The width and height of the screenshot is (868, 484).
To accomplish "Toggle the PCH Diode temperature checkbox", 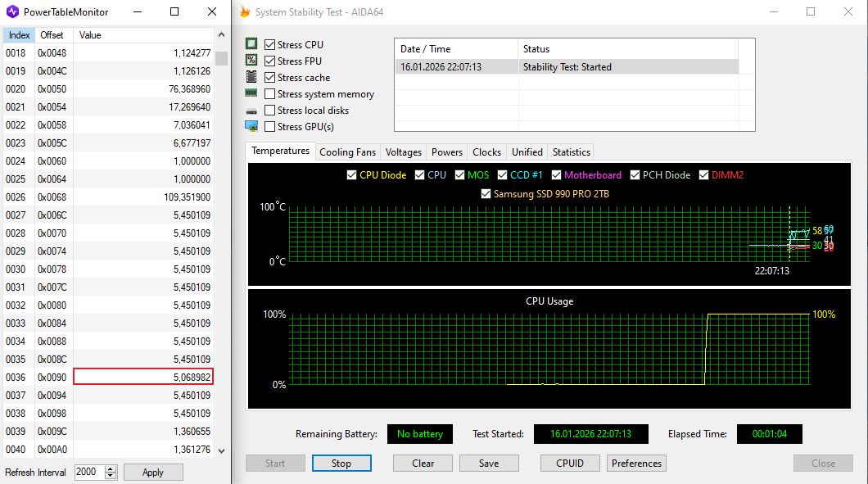I will click(635, 175).
